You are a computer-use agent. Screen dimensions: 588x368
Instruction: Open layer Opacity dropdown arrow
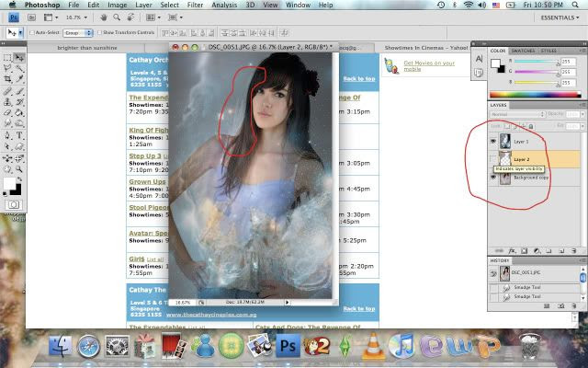[582, 114]
